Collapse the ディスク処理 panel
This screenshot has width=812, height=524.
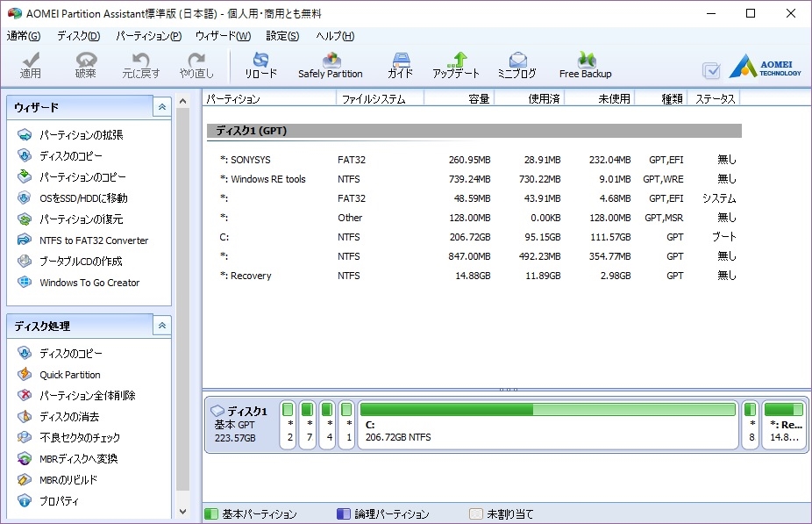pos(162,326)
